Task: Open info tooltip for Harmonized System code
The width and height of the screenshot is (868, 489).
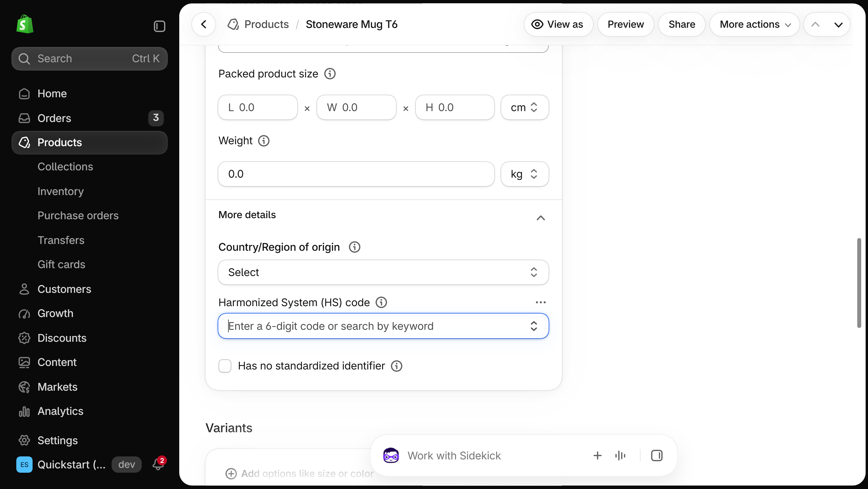Action: coord(381,302)
